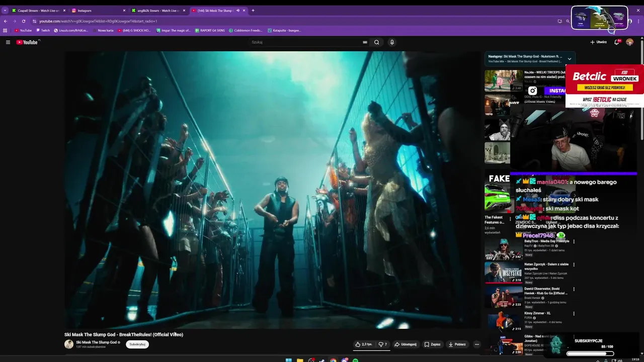The height and width of the screenshot is (362, 644).
Task: Open the RAPORT G4 SKINS bookmark
Action: coord(209,30)
